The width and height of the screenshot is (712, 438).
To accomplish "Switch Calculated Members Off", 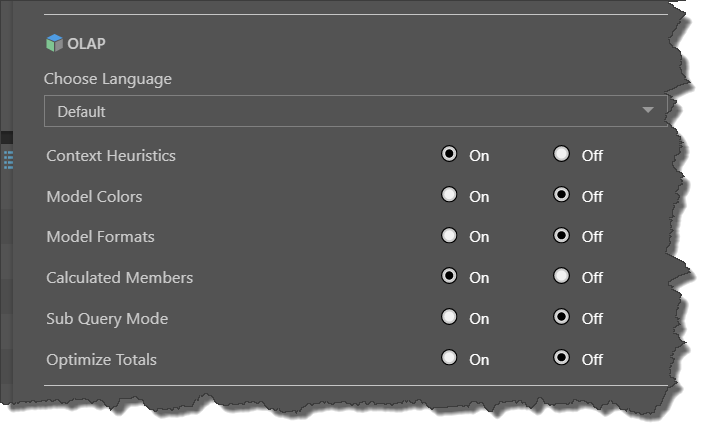I will (561, 276).
